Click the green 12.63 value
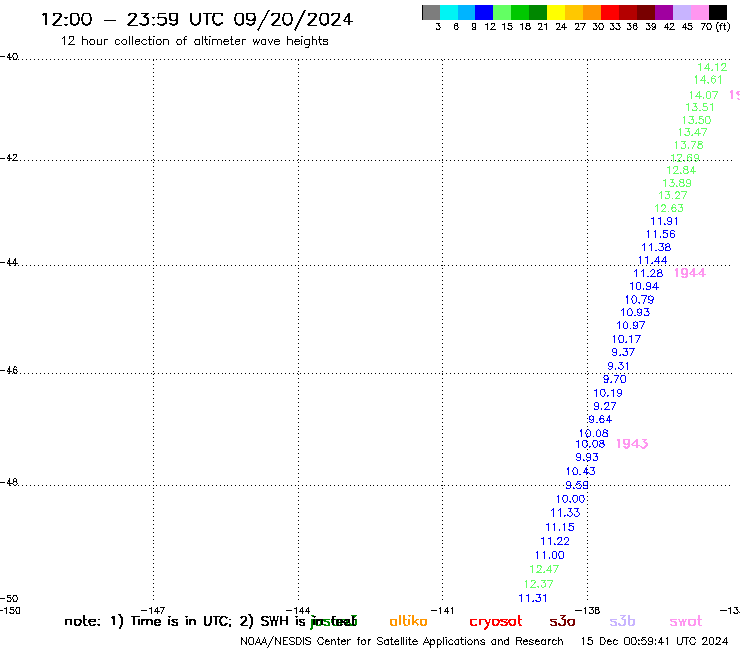This screenshot has height=650, width=740. click(669, 208)
